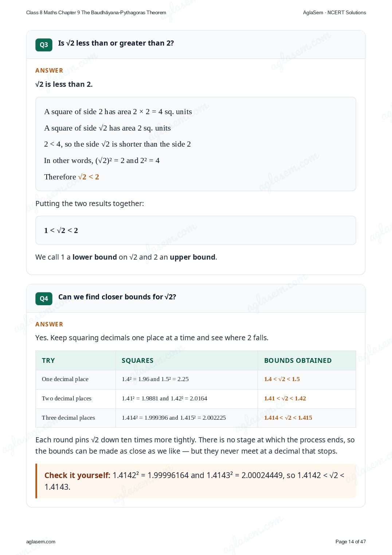Click the bold 'upper bound' term
Image resolution: width=392 pixels, height=555 pixels.
coord(192,257)
